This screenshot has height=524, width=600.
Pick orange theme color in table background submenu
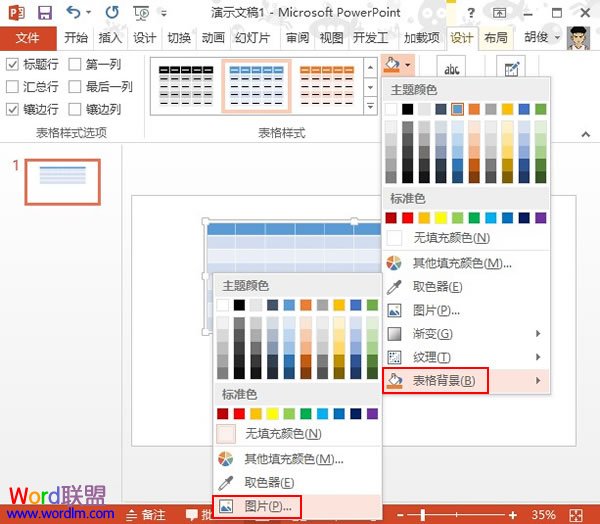[306, 305]
